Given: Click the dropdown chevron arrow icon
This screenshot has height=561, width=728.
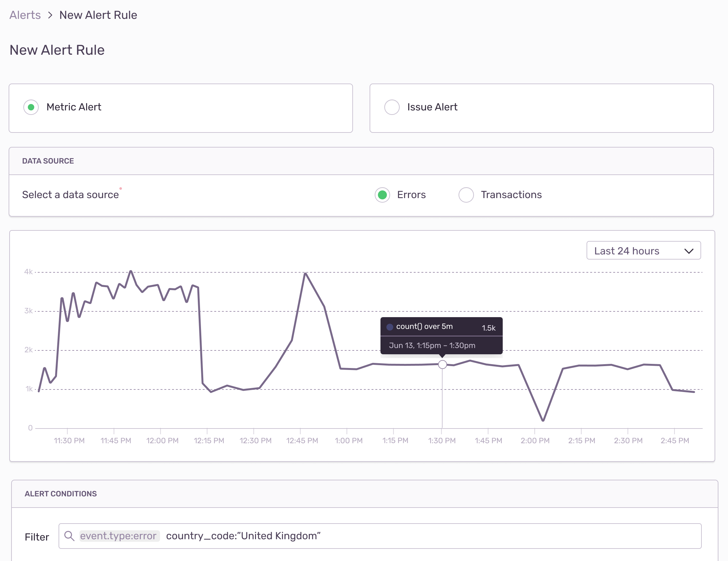Looking at the screenshot, I should 689,251.
